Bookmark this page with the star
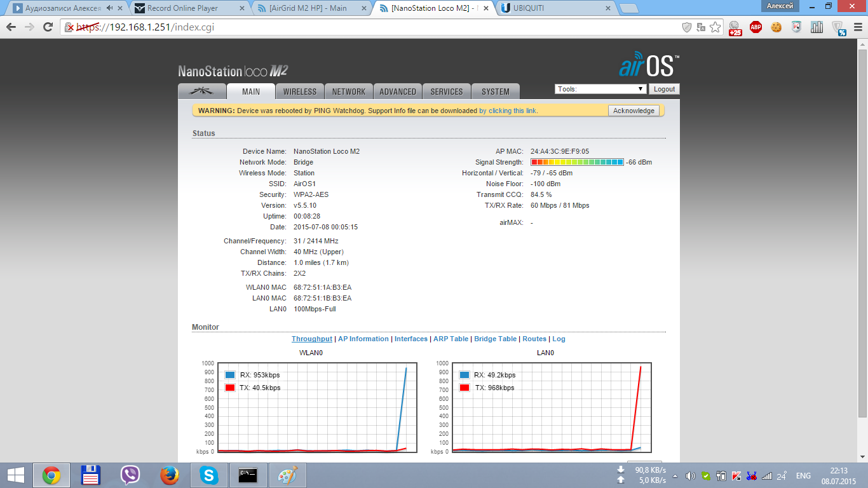 coord(715,27)
